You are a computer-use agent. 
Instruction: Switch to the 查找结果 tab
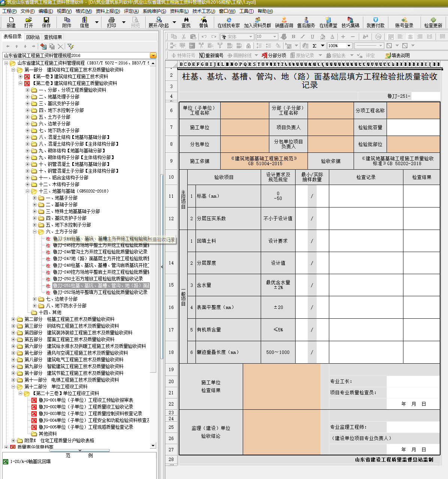(53, 37)
